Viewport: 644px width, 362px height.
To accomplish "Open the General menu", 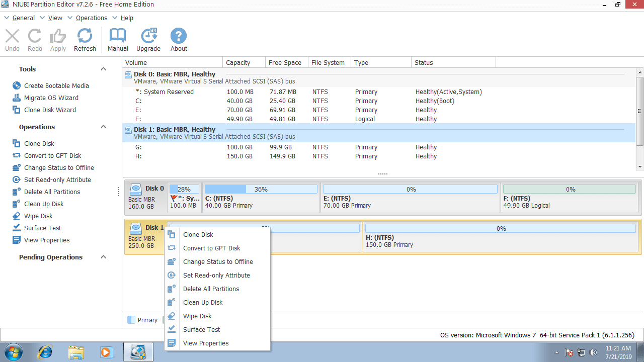I will click(x=23, y=18).
